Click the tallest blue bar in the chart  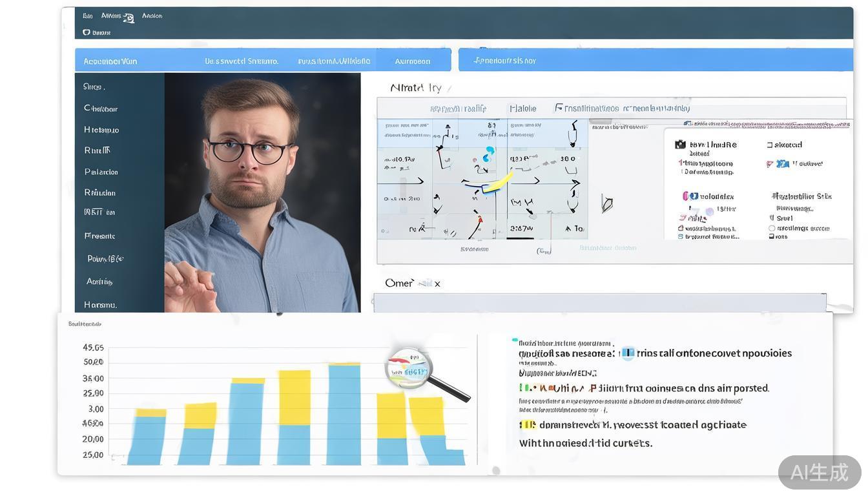click(x=344, y=415)
